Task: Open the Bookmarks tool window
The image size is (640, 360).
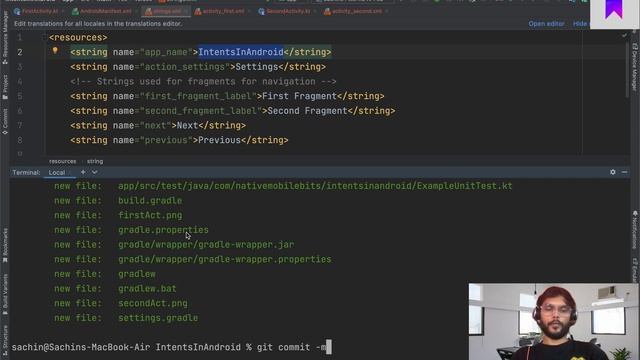Action: point(5,245)
